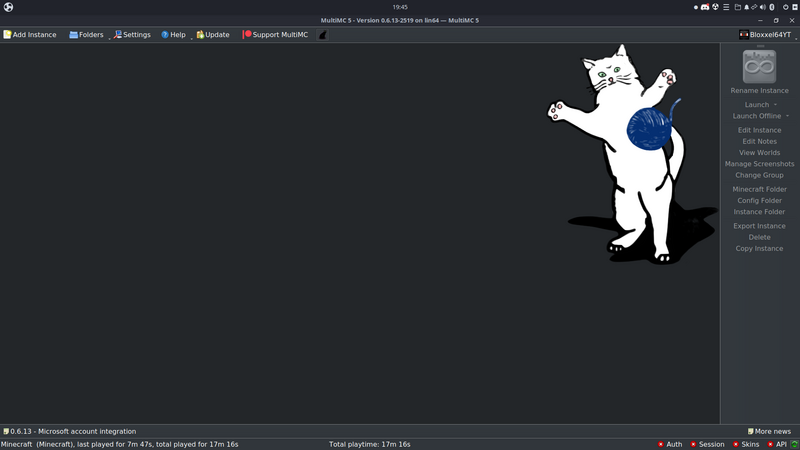Click the news note icon near 0.6.13

coord(6,431)
